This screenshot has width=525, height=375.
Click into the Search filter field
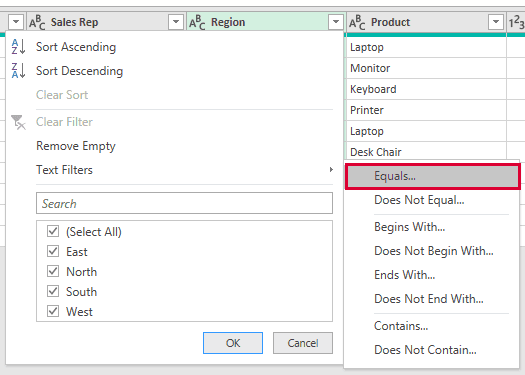click(184, 203)
